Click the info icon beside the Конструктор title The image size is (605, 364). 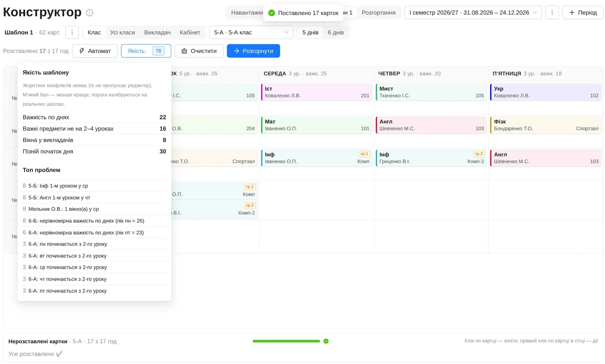pyautogui.click(x=89, y=13)
